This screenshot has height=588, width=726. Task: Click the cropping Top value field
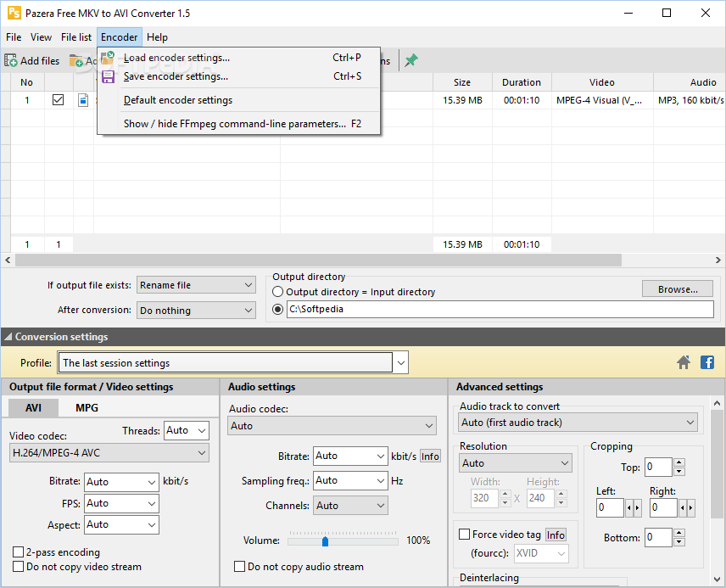click(x=658, y=467)
